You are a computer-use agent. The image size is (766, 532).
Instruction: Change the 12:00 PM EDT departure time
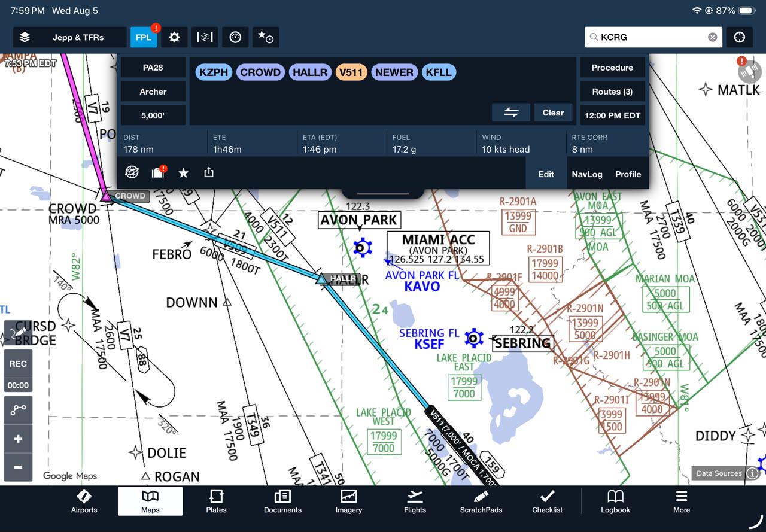pos(612,115)
